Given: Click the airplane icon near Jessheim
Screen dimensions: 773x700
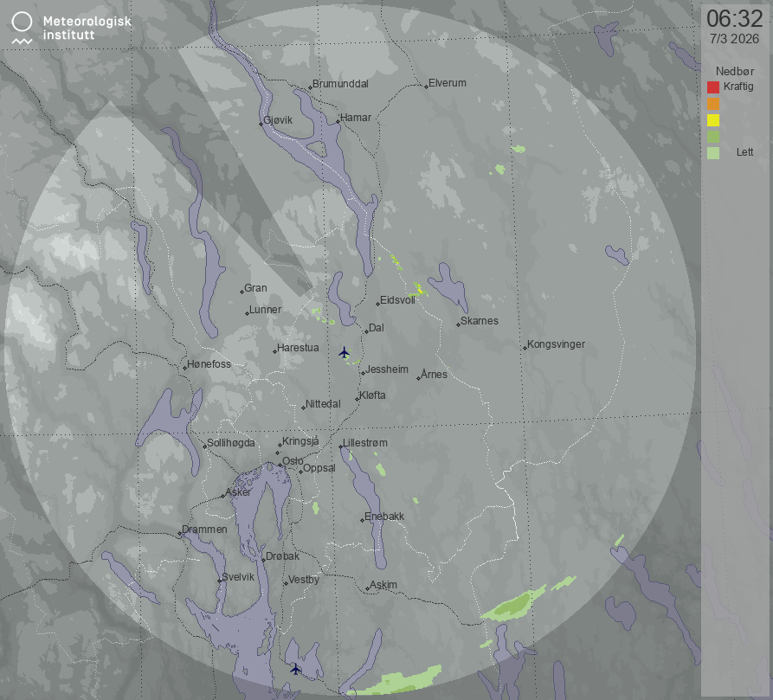Looking at the screenshot, I should coord(344,352).
